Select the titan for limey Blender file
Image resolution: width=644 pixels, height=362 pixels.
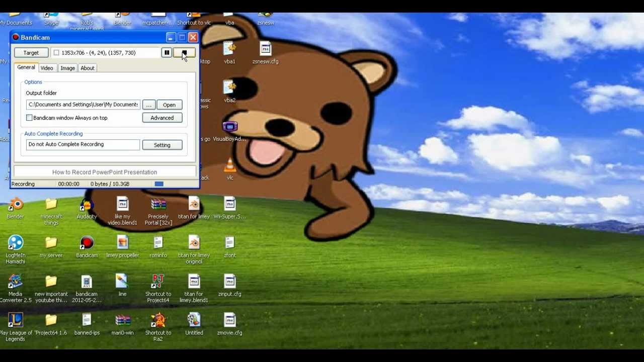[194, 209]
